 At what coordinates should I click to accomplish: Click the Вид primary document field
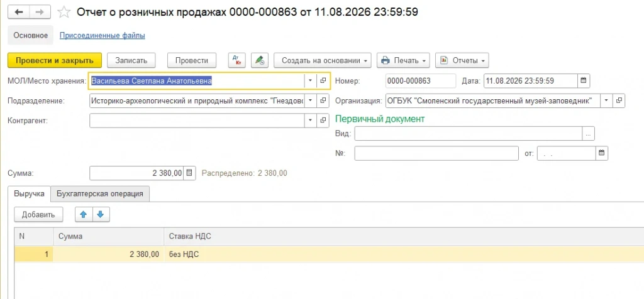pyautogui.click(x=468, y=133)
